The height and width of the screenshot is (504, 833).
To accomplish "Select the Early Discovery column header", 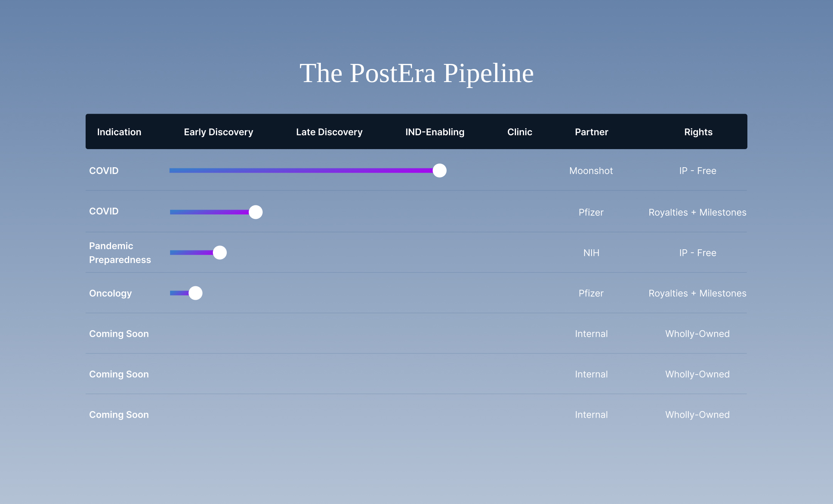I will coord(218,132).
